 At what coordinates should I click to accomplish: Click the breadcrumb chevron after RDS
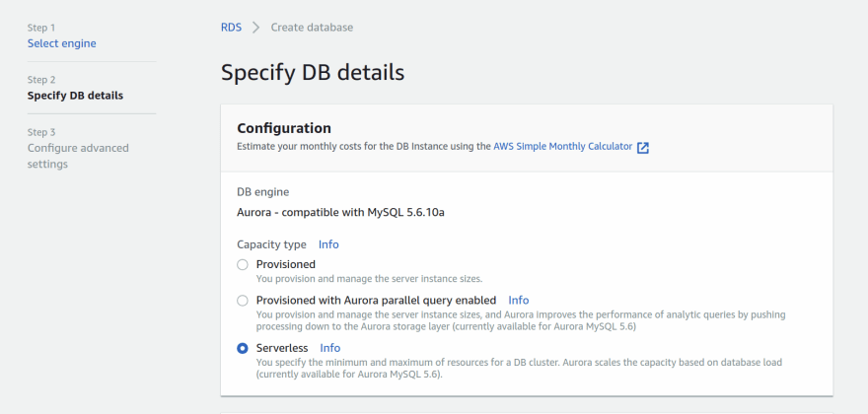256,28
